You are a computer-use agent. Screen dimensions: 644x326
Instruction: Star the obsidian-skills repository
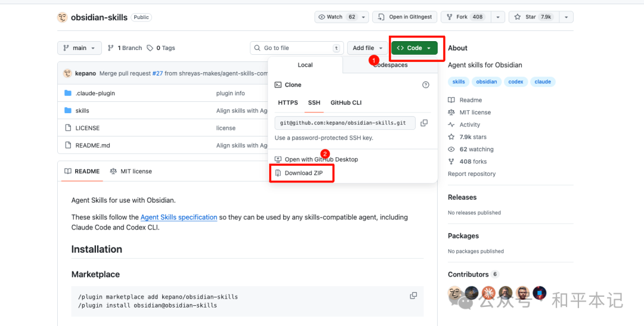click(534, 17)
